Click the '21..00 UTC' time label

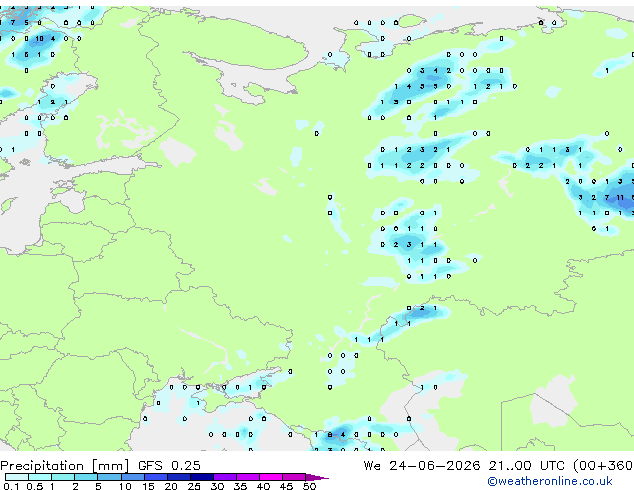tap(526, 466)
